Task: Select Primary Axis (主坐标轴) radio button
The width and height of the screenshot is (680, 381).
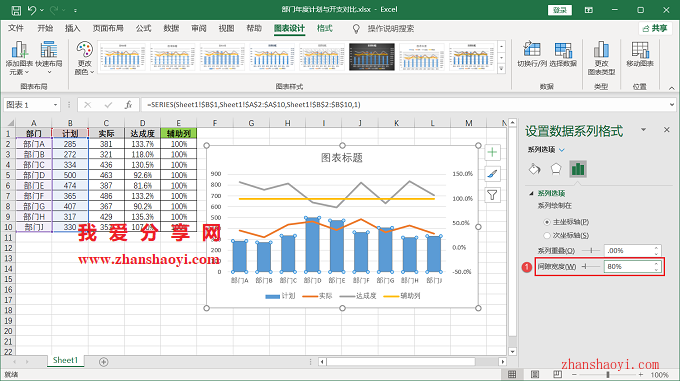Action: pos(547,222)
